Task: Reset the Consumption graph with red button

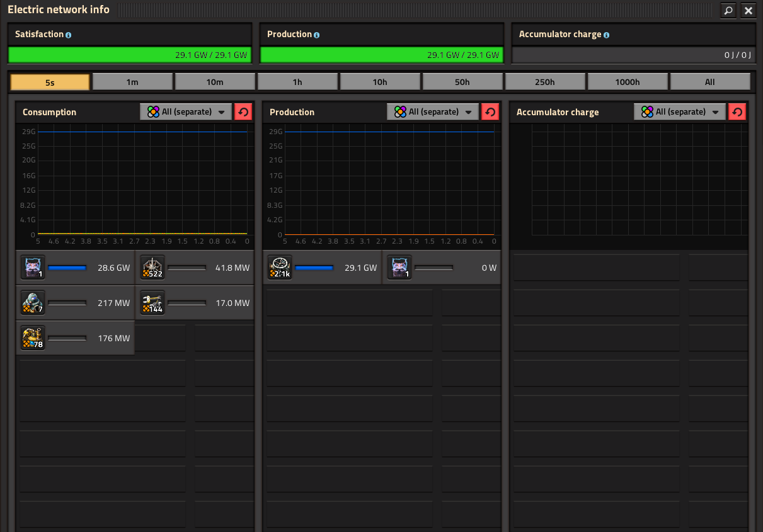Action: pyautogui.click(x=243, y=112)
